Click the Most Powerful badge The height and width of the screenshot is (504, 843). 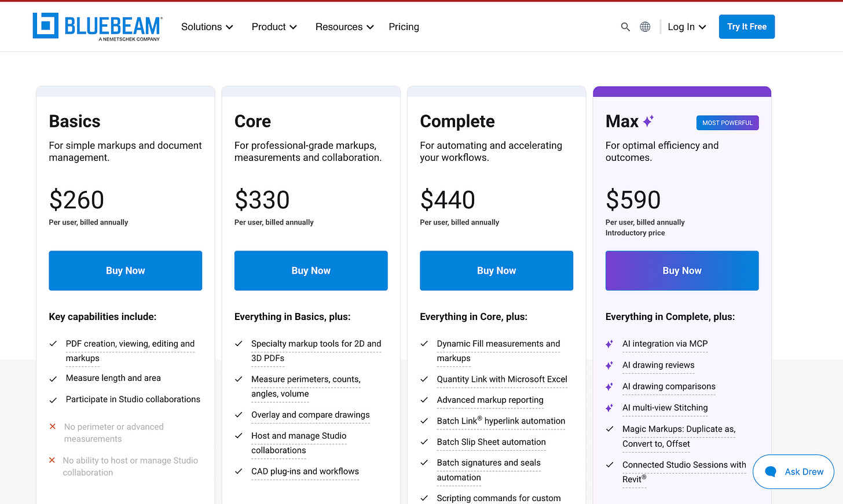pyautogui.click(x=727, y=123)
